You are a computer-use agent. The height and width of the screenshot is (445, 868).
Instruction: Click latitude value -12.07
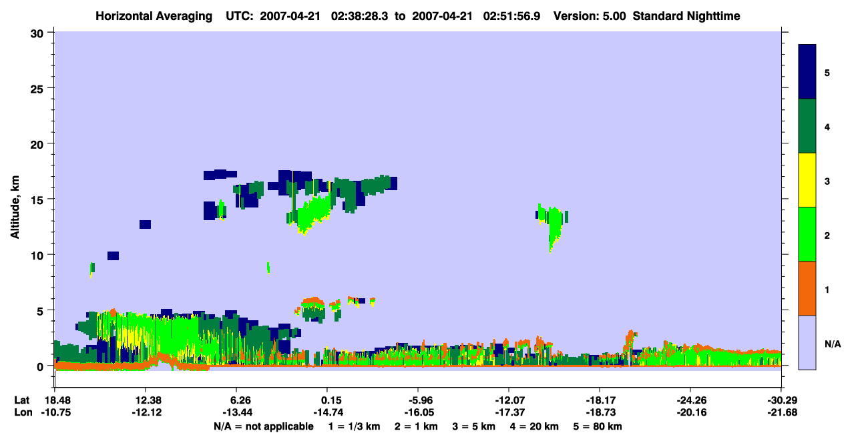pos(509,400)
